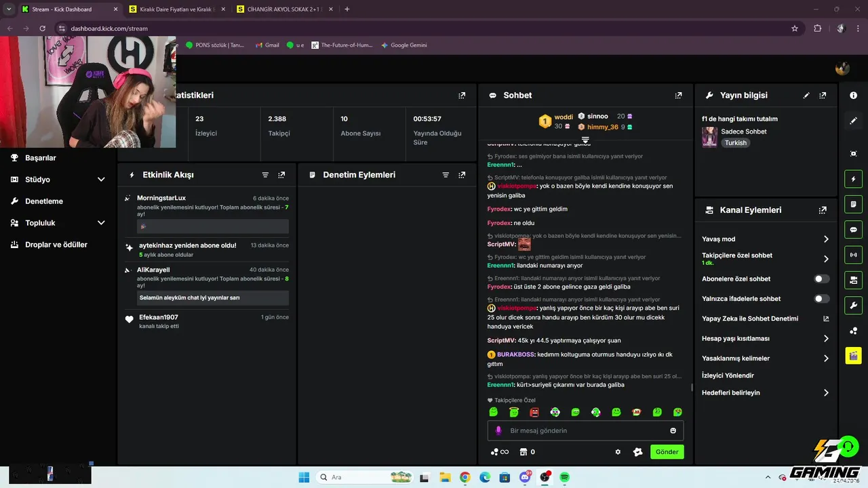Open Takipçilere özel sohbet options
868x488 pixels.
click(x=766, y=259)
